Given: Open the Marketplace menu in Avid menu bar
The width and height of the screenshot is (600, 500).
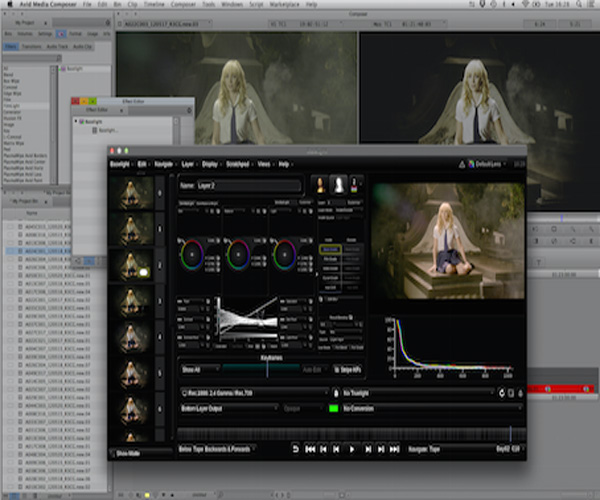Looking at the screenshot, I should click(x=284, y=4).
